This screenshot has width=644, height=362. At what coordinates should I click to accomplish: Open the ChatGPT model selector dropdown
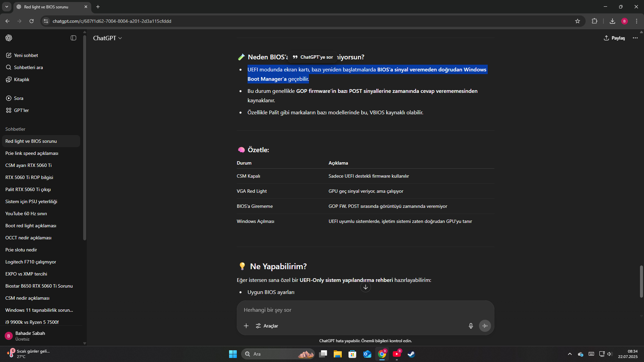pyautogui.click(x=107, y=38)
